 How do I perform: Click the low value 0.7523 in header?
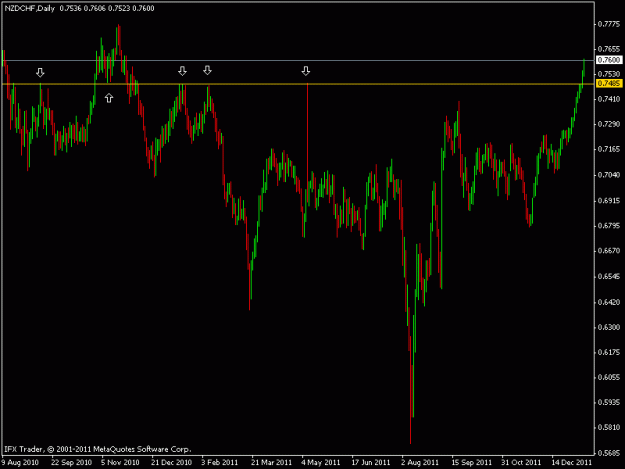click(x=119, y=8)
